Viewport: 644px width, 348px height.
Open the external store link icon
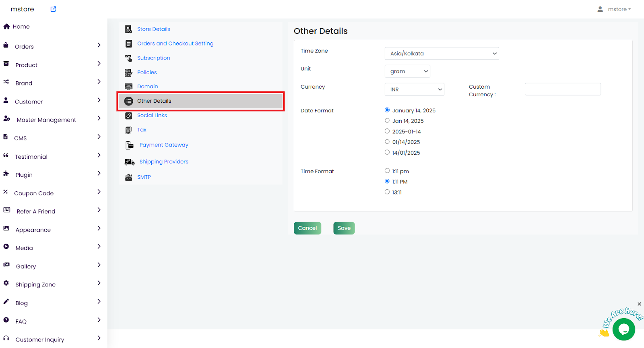click(53, 9)
